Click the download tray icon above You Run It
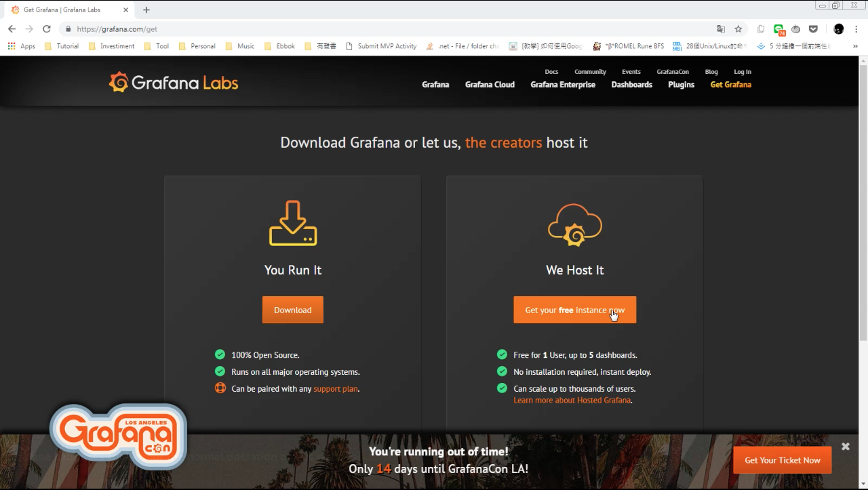Image resolution: width=868 pixels, height=490 pixels. pos(293,223)
